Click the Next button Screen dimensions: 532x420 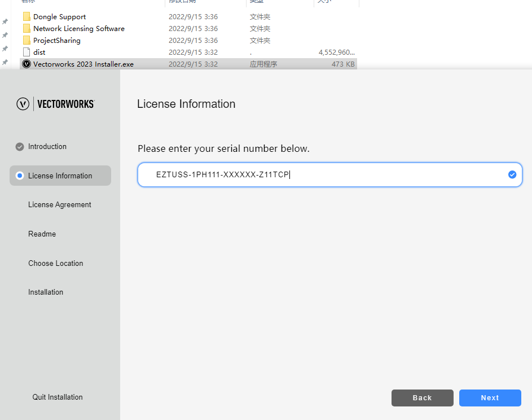(x=490, y=398)
